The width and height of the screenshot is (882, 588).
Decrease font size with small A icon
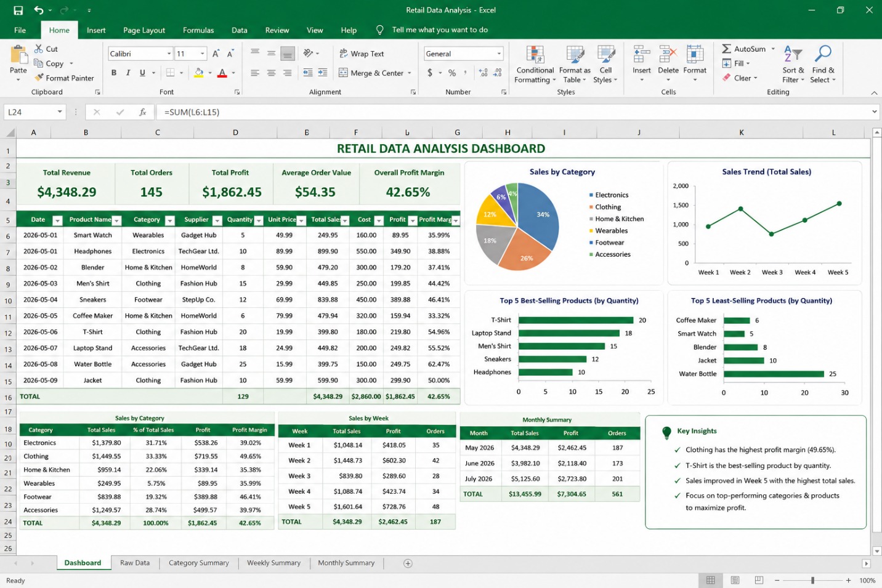[230, 54]
